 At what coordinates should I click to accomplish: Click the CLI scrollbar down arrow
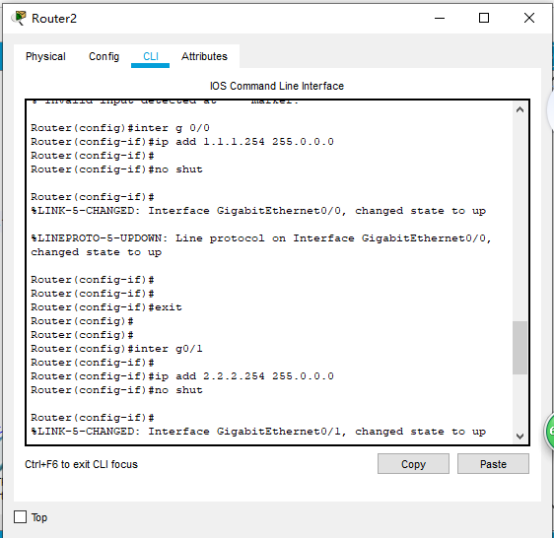point(520,436)
